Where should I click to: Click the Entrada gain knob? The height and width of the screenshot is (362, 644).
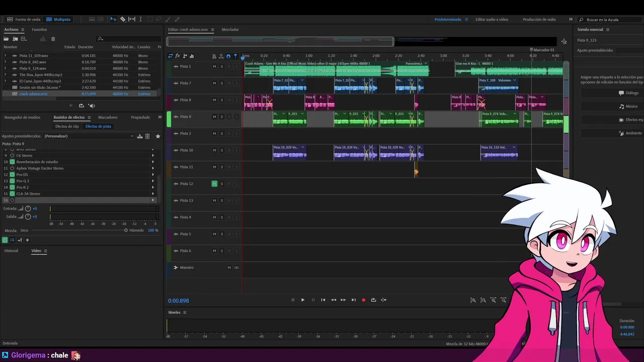pyautogui.click(x=28, y=208)
